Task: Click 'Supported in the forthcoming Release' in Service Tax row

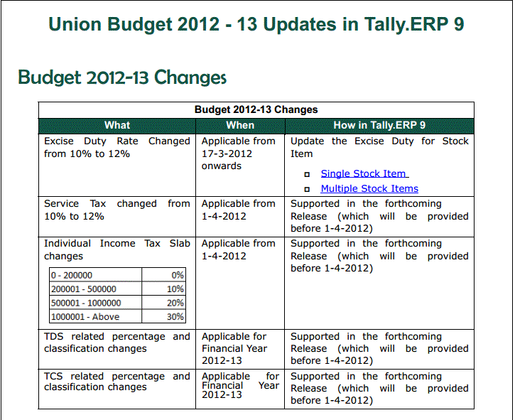Action: click(x=379, y=216)
